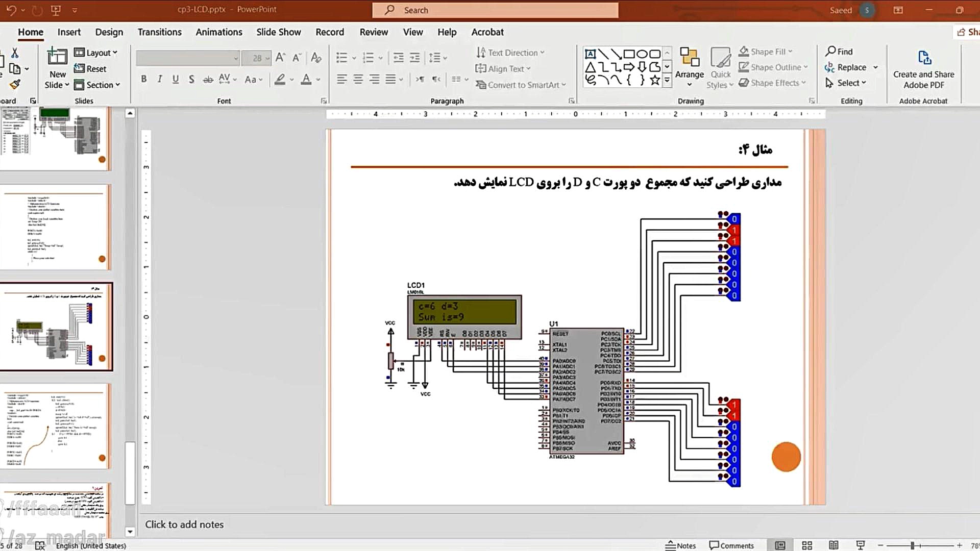Viewport: 980px width, 551px height.
Task: Click the Create and Share Adobe PDF icon
Action: click(924, 57)
